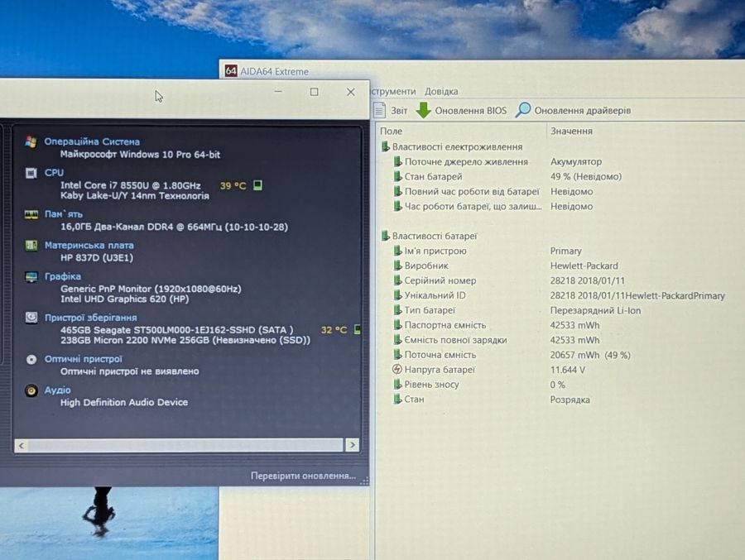Click the horizontal scrollbar track

click(185, 445)
